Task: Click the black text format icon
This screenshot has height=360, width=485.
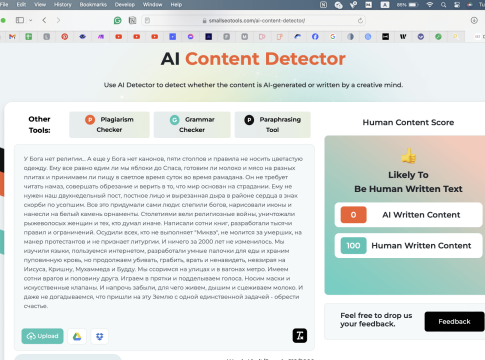Action: [x=300, y=336]
